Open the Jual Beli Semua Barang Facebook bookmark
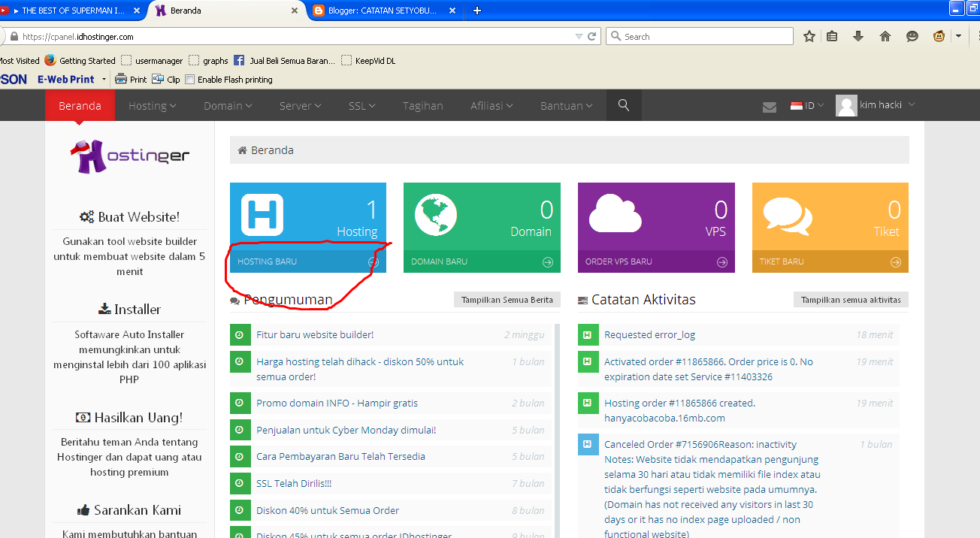The height and width of the screenshot is (538, 980). [285, 61]
